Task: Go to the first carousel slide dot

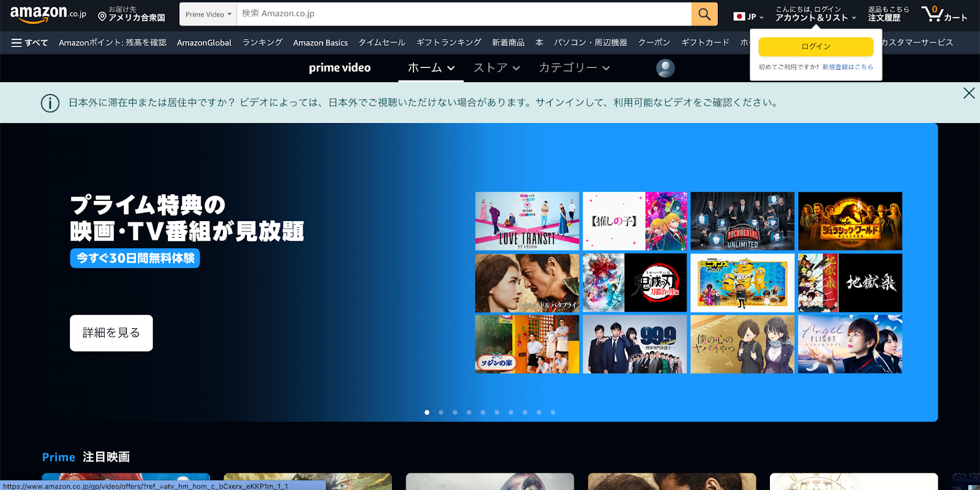Action: pyautogui.click(x=427, y=412)
